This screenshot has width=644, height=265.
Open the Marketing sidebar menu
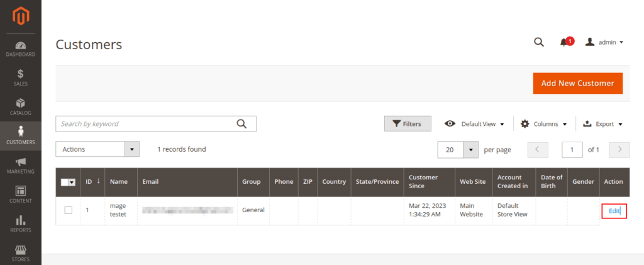coord(21,166)
